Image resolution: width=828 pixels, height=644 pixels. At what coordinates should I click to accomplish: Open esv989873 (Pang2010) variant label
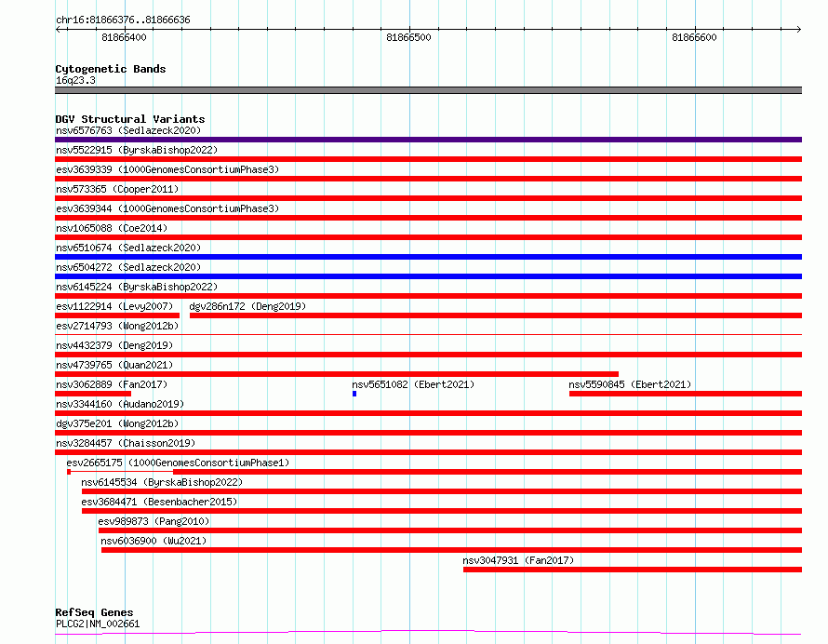154,521
